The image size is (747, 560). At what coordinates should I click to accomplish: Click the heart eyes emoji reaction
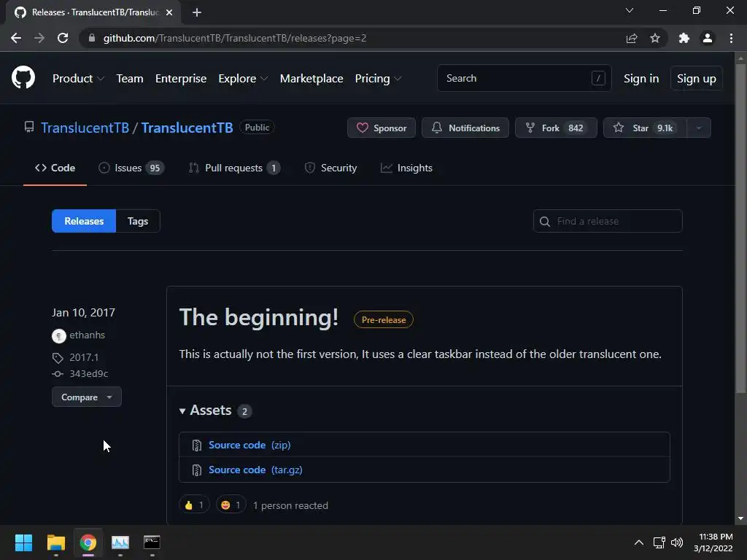(231, 505)
